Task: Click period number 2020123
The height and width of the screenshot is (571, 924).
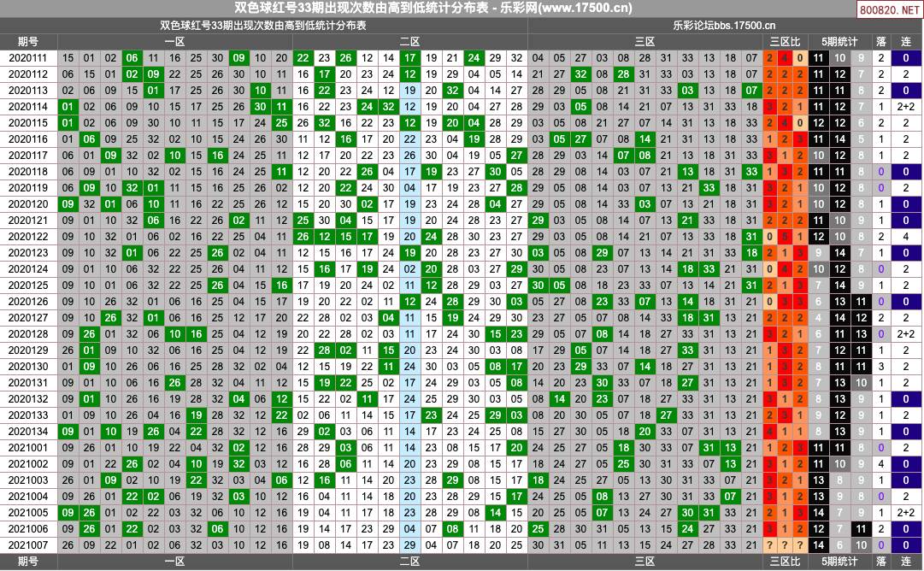Action: [28, 253]
